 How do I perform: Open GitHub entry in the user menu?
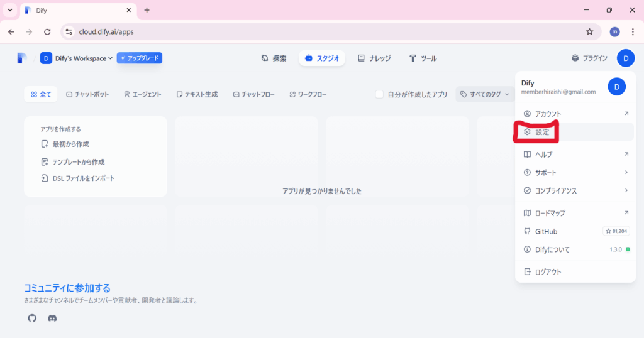pos(575,231)
